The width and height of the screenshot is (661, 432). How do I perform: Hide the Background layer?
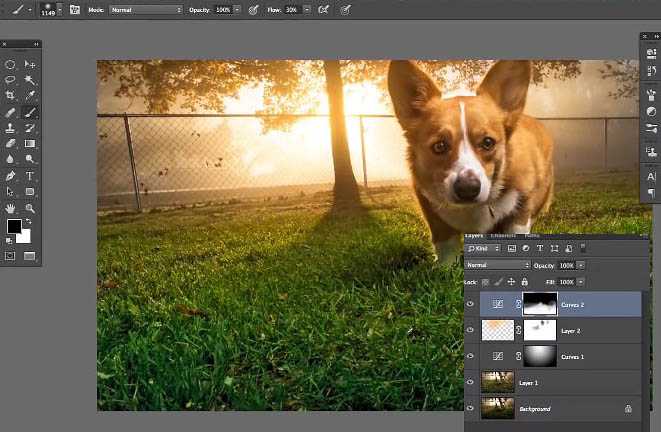click(x=471, y=408)
